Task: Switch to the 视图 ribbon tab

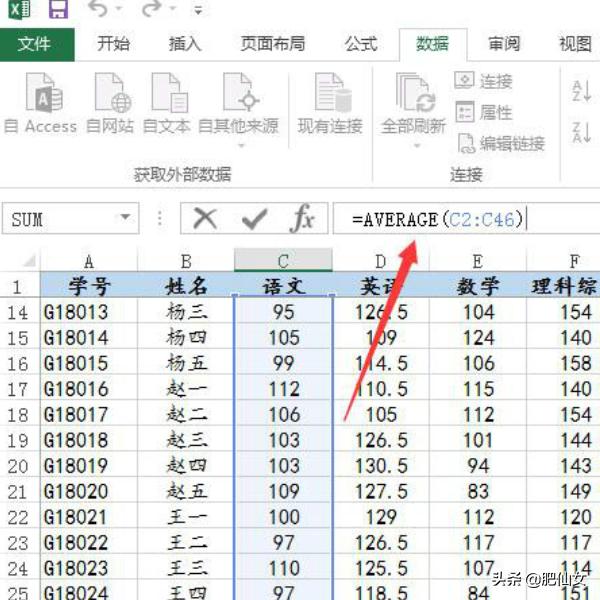Action: pos(576,44)
